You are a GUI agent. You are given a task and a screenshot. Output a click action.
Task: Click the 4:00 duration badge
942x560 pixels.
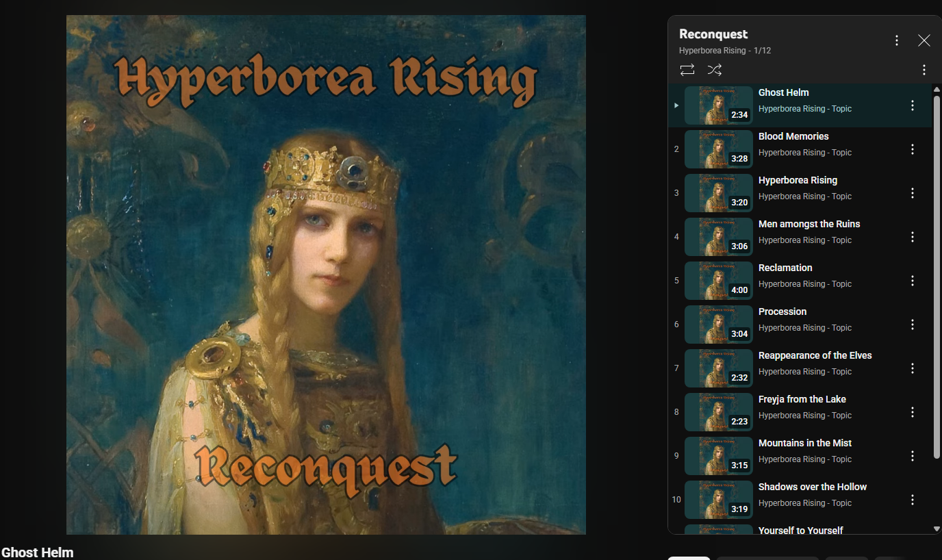click(739, 290)
